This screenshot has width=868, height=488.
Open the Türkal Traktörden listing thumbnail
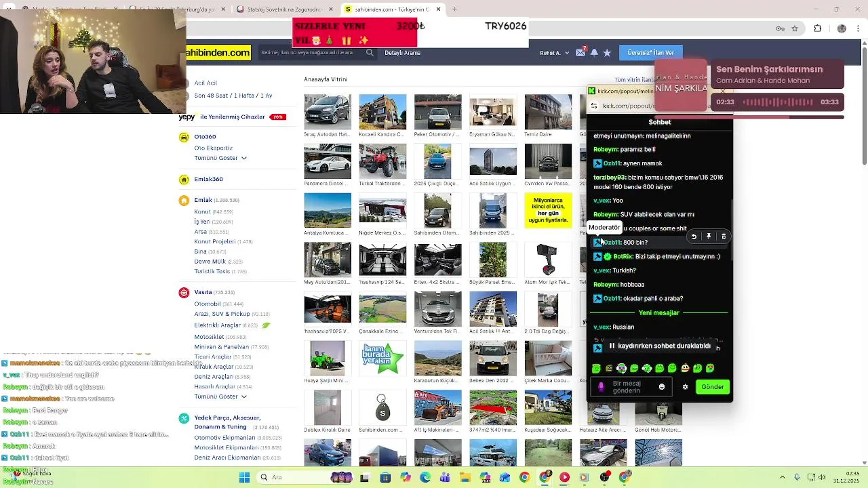(x=382, y=161)
